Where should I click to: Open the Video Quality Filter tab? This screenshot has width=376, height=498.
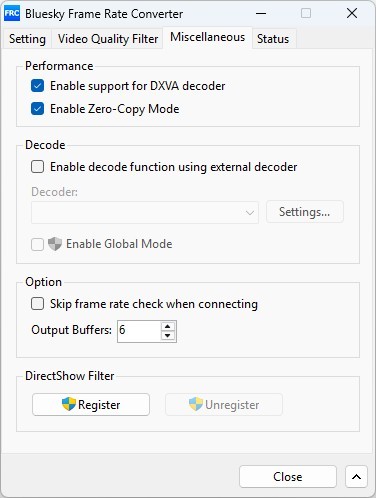pyautogui.click(x=108, y=39)
